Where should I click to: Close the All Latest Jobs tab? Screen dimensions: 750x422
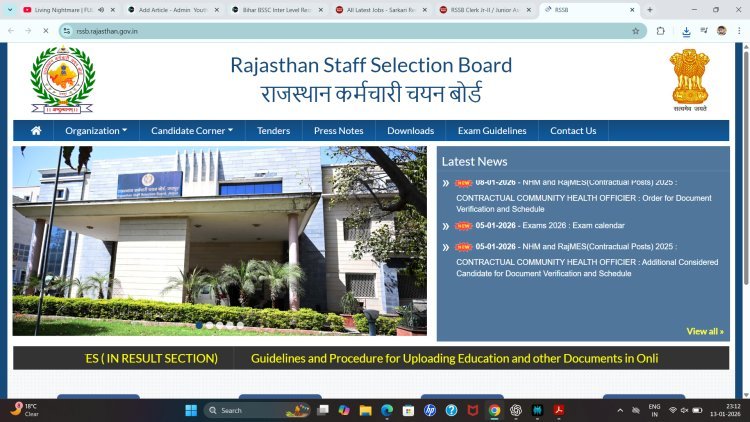(x=425, y=10)
